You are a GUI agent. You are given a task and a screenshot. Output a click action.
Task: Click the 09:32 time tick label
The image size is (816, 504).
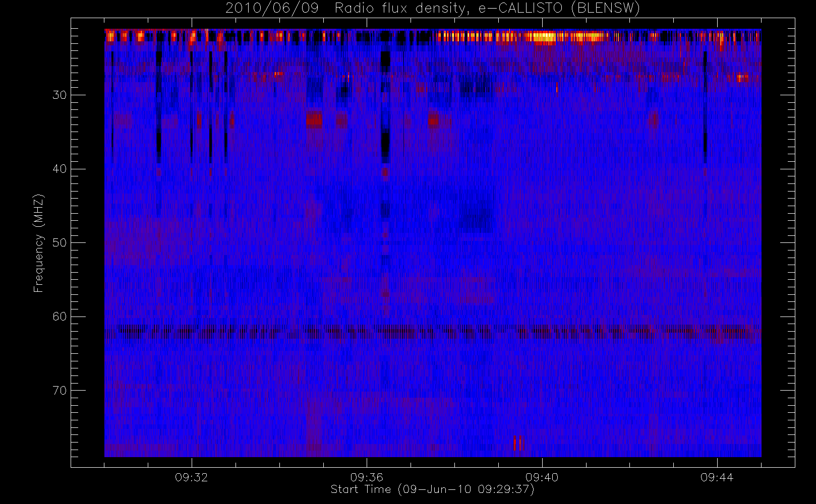tap(192, 477)
